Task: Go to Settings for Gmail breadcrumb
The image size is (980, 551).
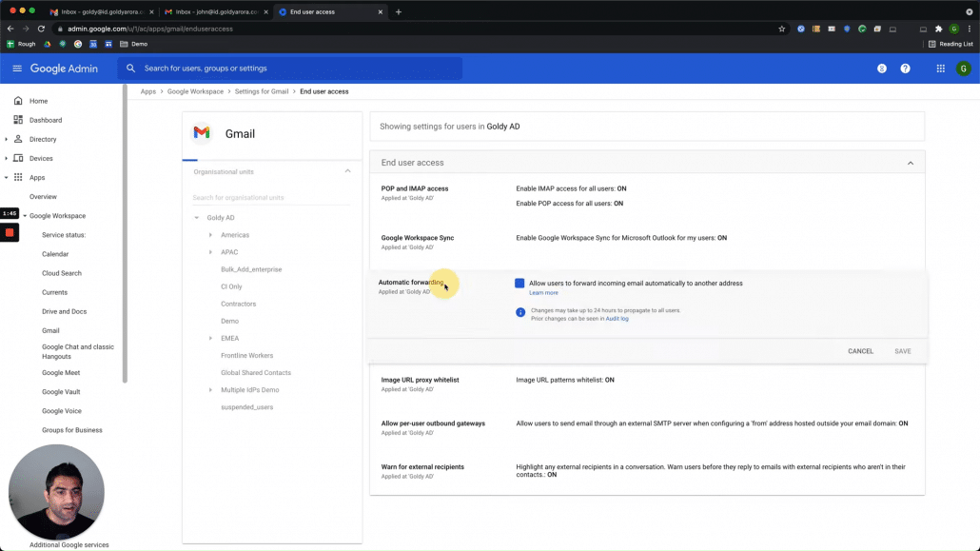Action: pos(262,91)
